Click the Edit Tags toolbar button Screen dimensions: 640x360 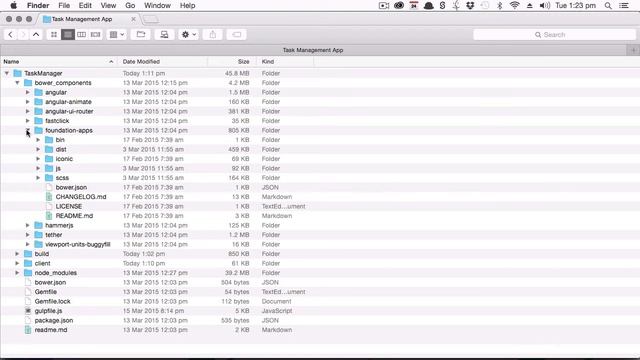(x=236, y=35)
